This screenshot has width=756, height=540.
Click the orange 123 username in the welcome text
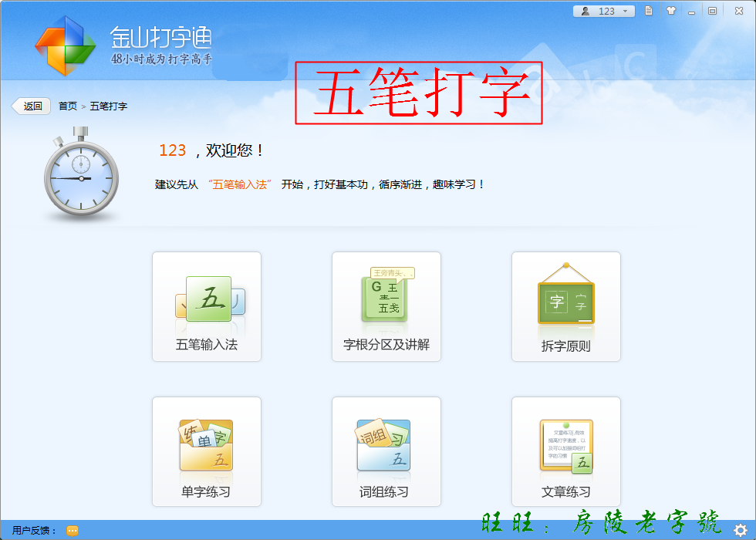coord(173,150)
